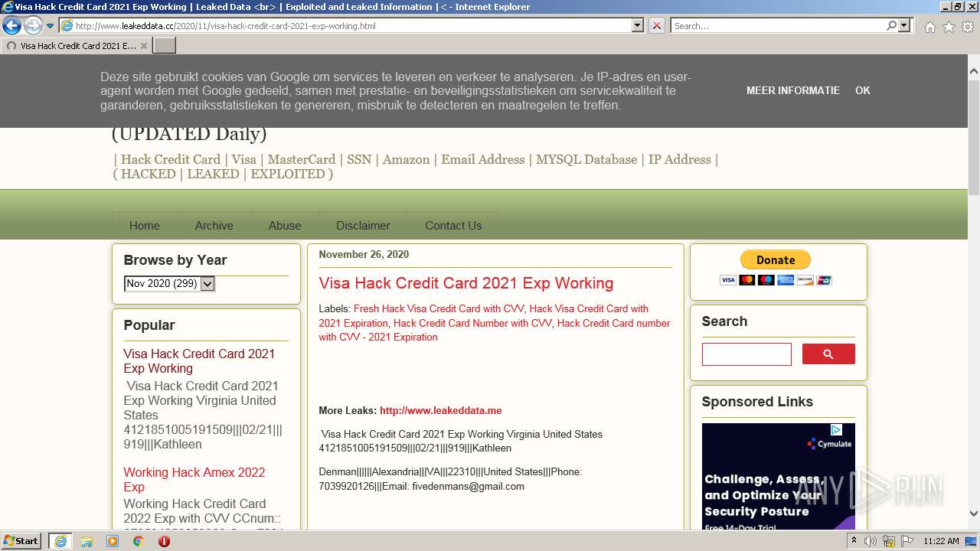Open label Hack Credit Card Number with CVV

click(x=472, y=324)
